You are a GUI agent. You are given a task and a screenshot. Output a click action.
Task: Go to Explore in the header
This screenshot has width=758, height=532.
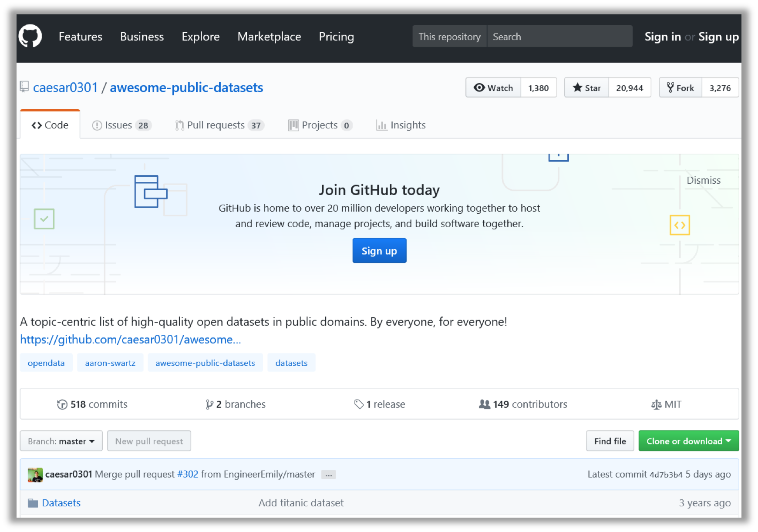[x=201, y=37]
